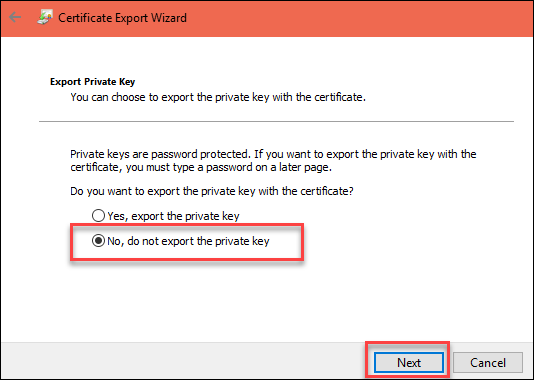Viewport: 534px width, 380px height.
Task: Click the Next button
Action: click(x=409, y=362)
